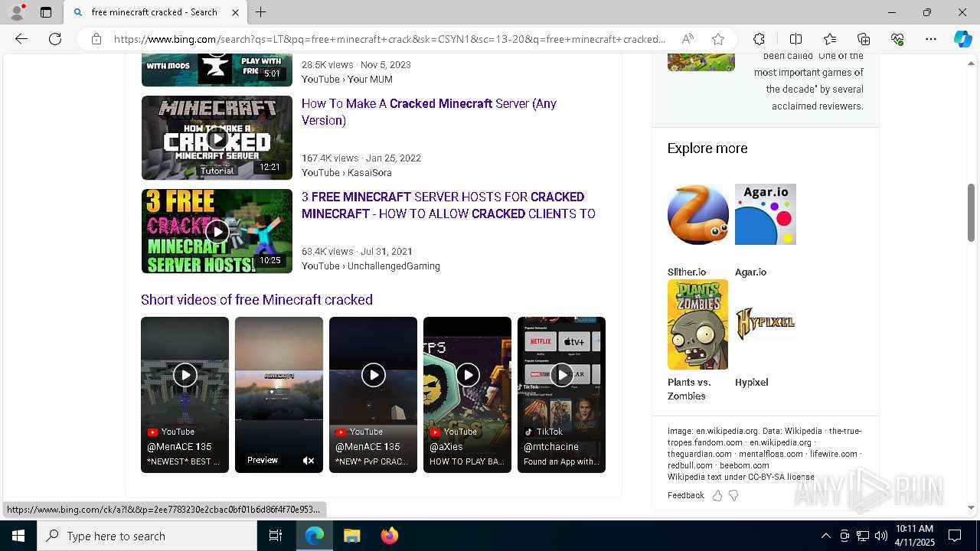980x551 pixels.
Task: Unmute the previewing short video
Action: [x=309, y=461]
